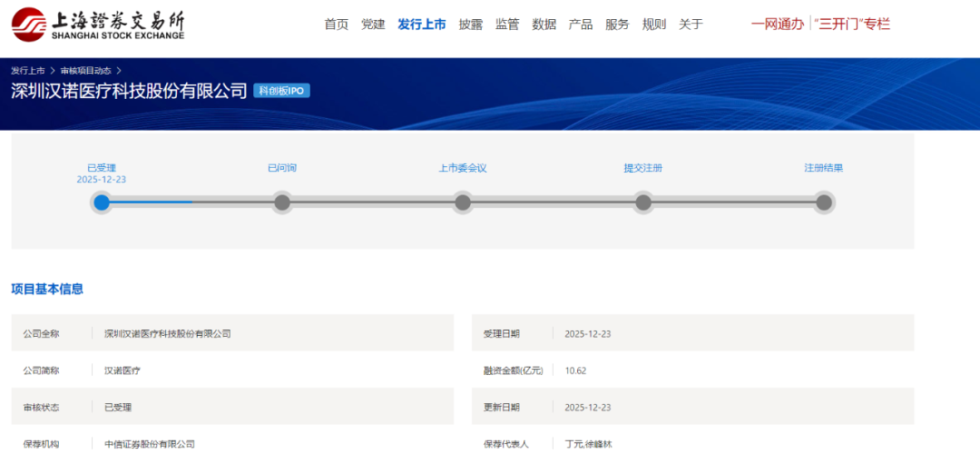Click the 关于 menu item
This screenshot has width=980, height=454.
point(691,25)
